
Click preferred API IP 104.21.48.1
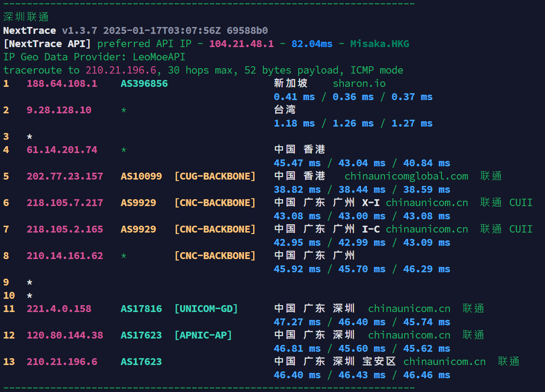click(x=241, y=44)
